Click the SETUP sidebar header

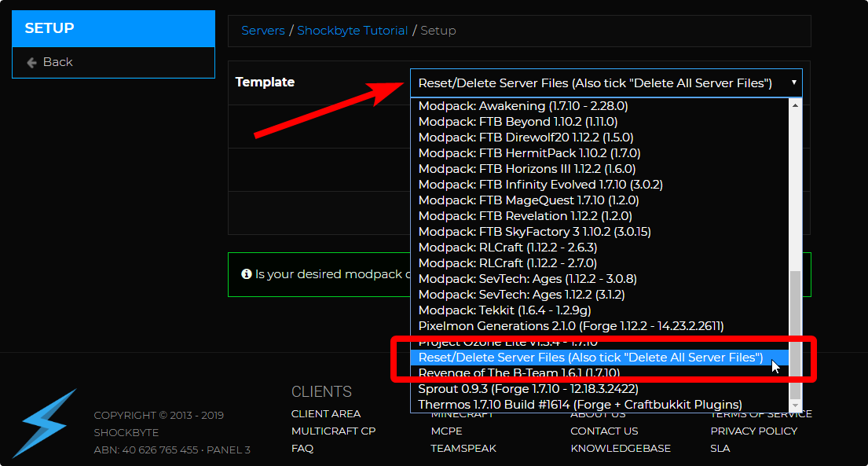(113, 28)
